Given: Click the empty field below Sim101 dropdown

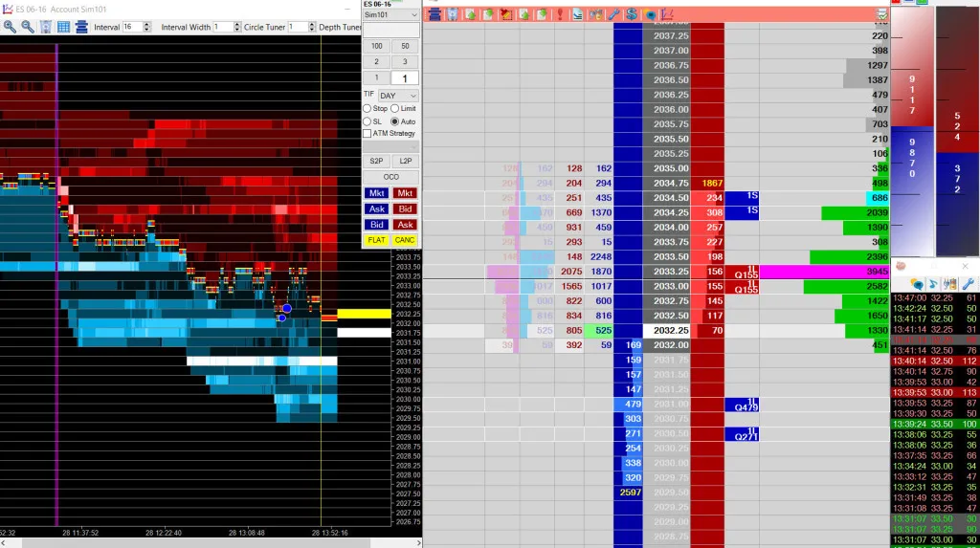Looking at the screenshot, I should point(390,30).
